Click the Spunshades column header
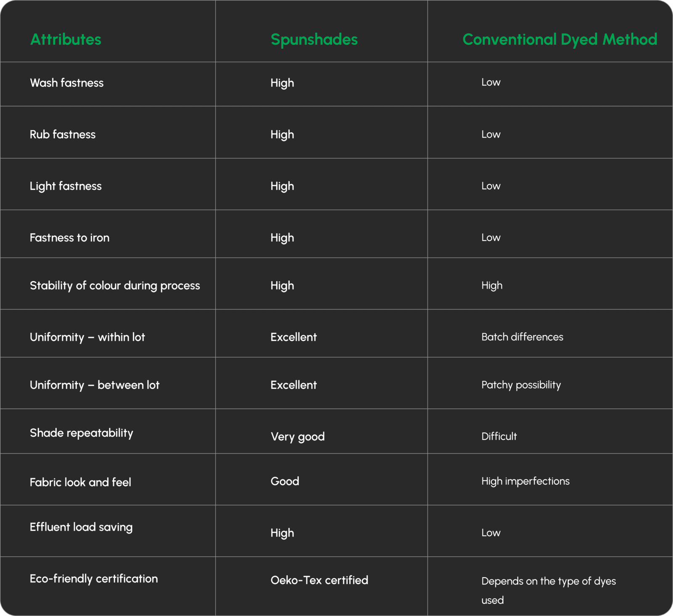The height and width of the screenshot is (616, 673). (314, 40)
